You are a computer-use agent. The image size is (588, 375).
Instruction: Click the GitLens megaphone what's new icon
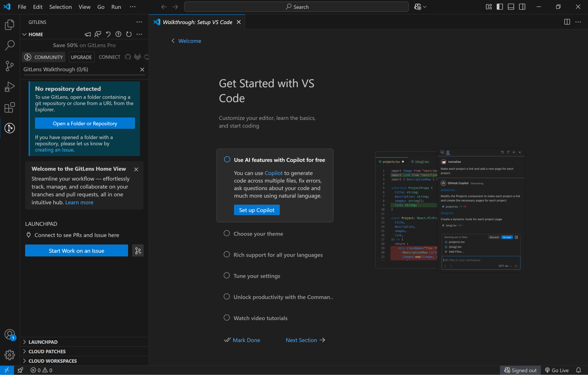pos(88,34)
